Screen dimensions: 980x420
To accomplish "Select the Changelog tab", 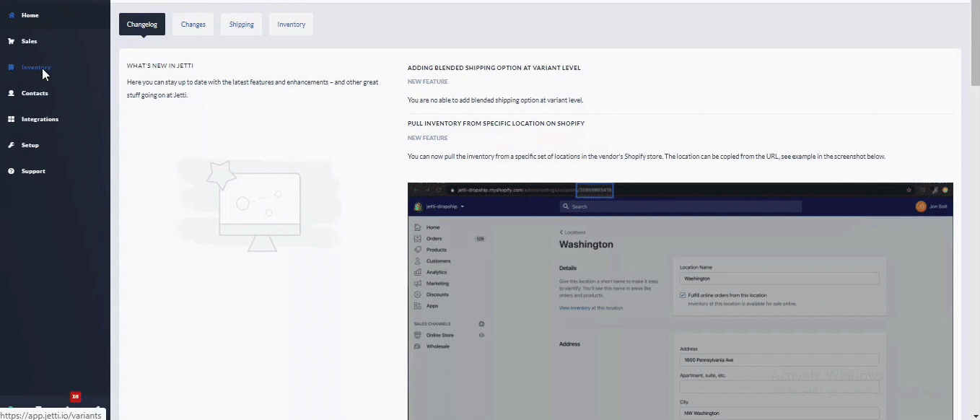I will point(142,25).
